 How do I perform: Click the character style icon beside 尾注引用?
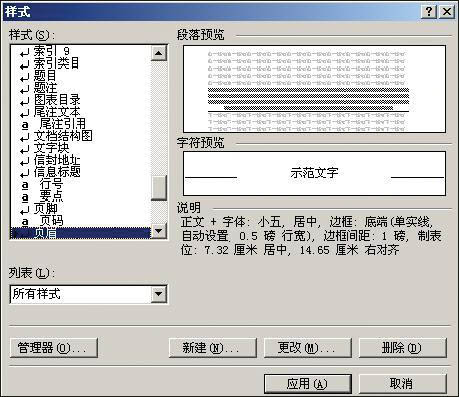click(25, 125)
